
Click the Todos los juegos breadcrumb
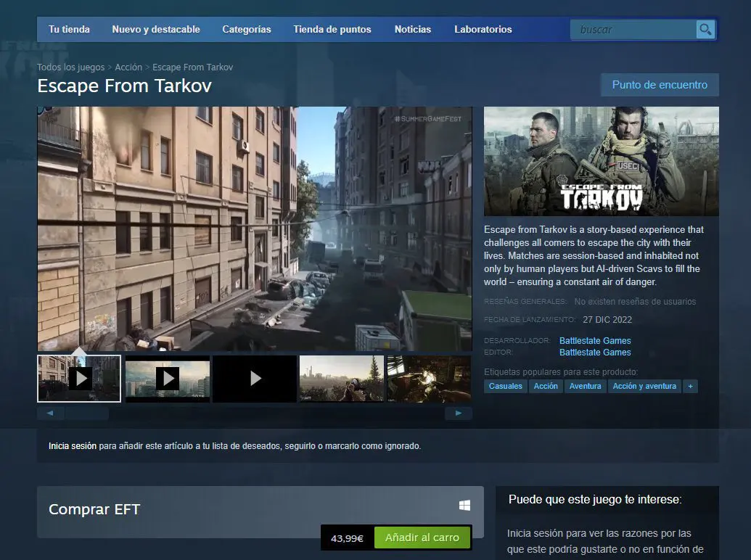tap(71, 67)
